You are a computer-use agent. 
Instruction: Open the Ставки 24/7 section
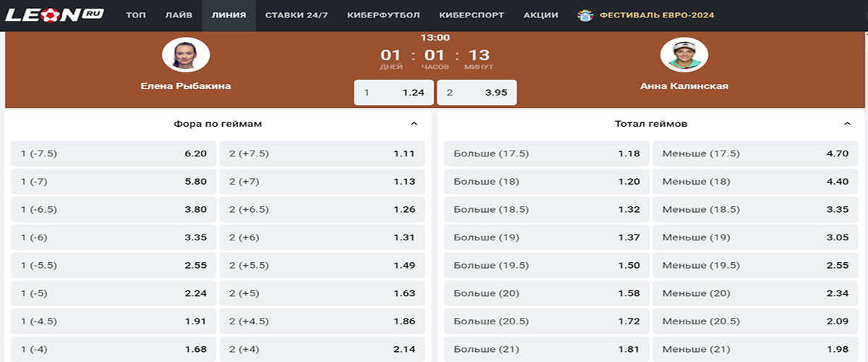pos(297,15)
